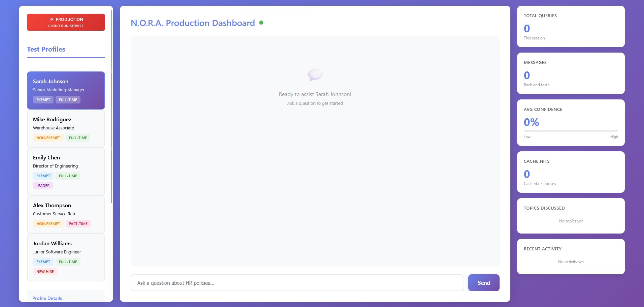The image size is (644, 307).
Task: Click the Test Profiles heading
Action: pyautogui.click(x=46, y=49)
